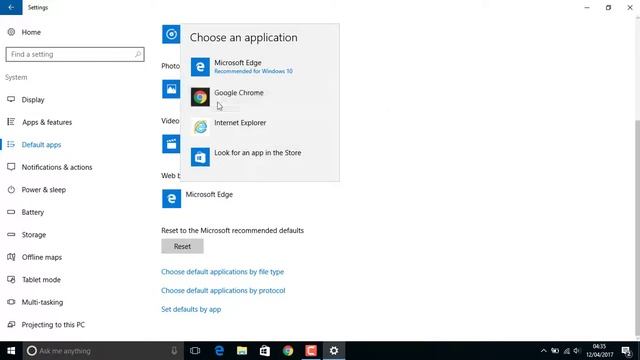Launch Microsoft Edge from the taskbar

pyautogui.click(x=219, y=351)
